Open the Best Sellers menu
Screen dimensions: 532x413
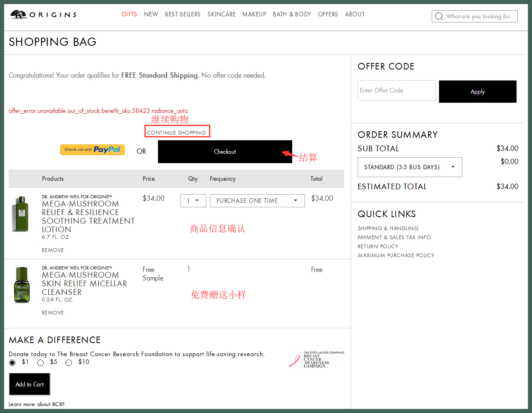click(183, 14)
